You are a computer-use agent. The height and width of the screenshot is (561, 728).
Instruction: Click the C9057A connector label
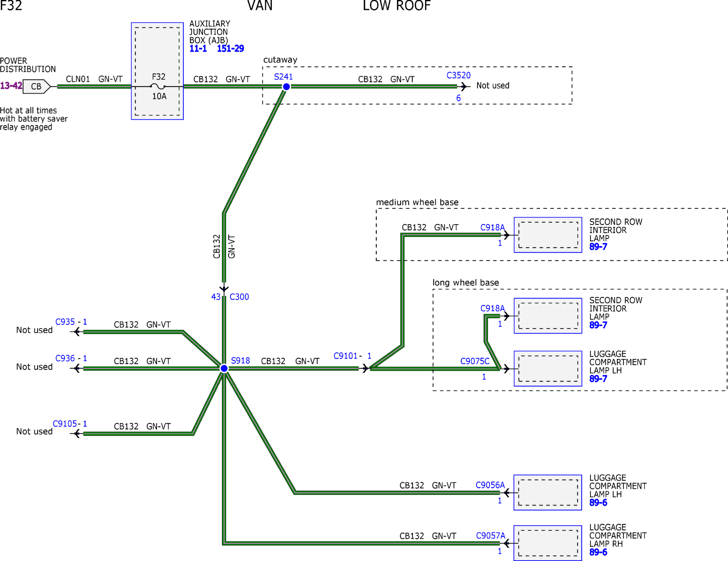pyautogui.click(x=490, y=536)
